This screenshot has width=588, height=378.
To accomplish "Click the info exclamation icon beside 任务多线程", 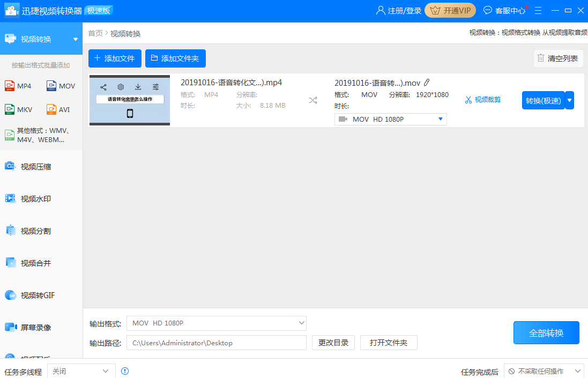I will pos(125,371).
